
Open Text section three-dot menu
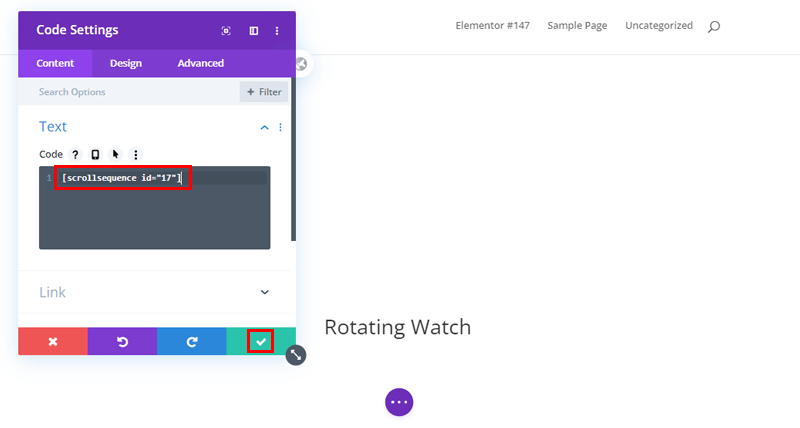click(281, 127)
